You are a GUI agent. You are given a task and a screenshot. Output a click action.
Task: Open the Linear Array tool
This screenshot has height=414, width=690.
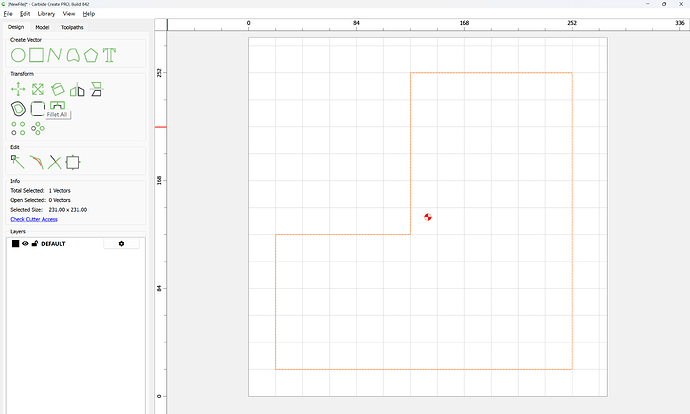pyautogui.click(x=18, y=128)
